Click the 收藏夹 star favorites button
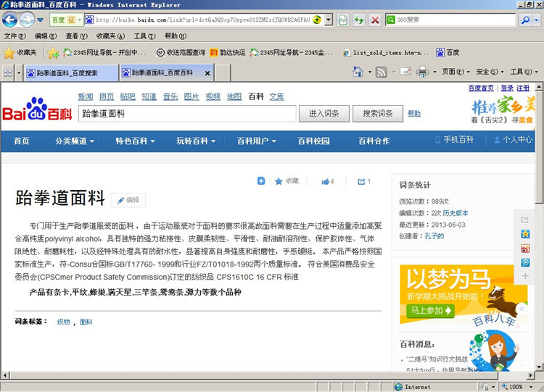This screenshot has height=392, width=544. pos(20,53)
